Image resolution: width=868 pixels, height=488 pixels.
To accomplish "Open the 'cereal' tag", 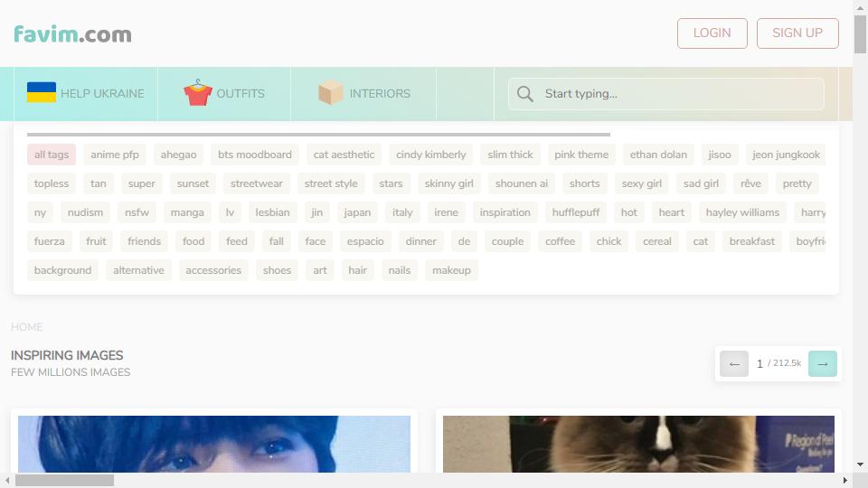I will (x=657, y=240).
